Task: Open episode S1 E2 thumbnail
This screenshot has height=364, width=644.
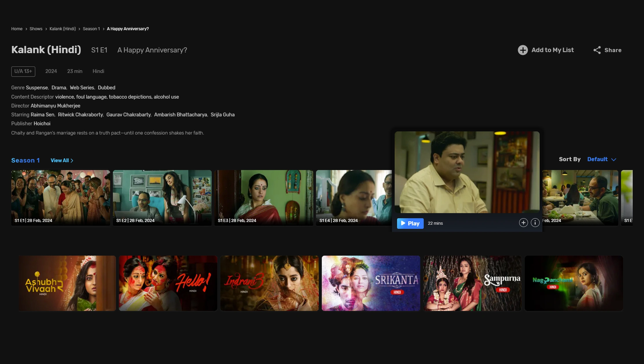Action: 162,197
